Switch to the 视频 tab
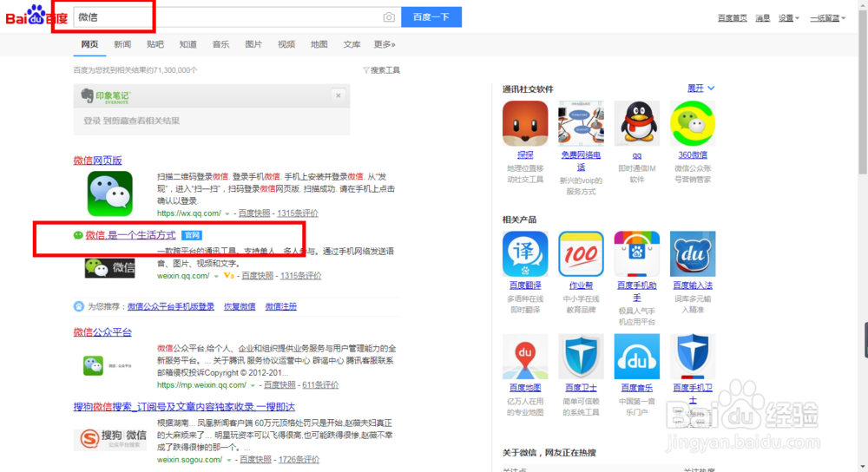This screenshot has width=868, height=472. 286,44
